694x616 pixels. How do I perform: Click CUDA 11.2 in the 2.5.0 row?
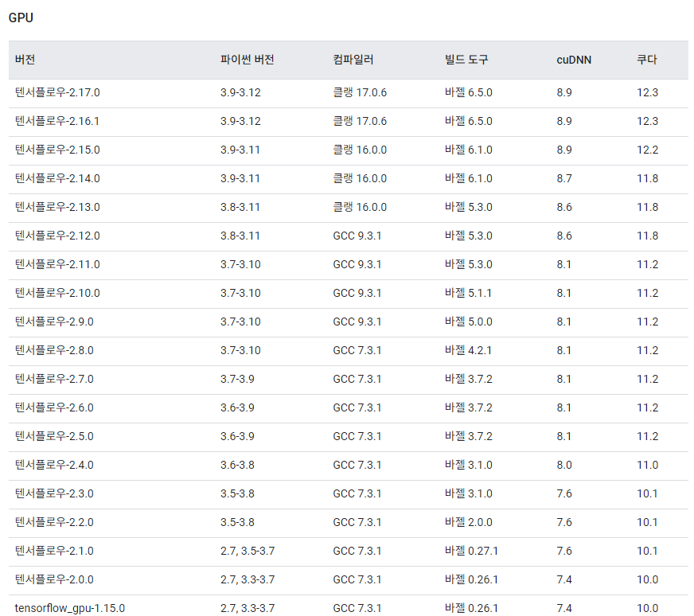648,436
